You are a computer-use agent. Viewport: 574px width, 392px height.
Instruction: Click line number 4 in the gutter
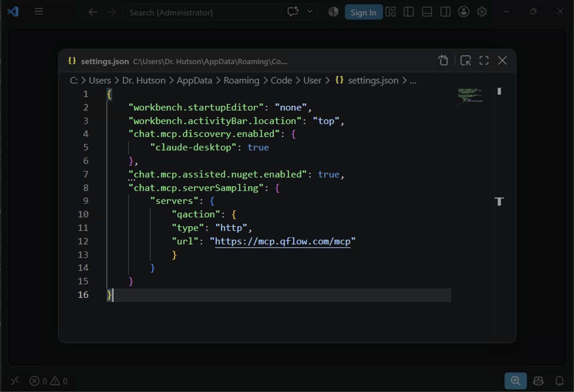pos(86,134)
